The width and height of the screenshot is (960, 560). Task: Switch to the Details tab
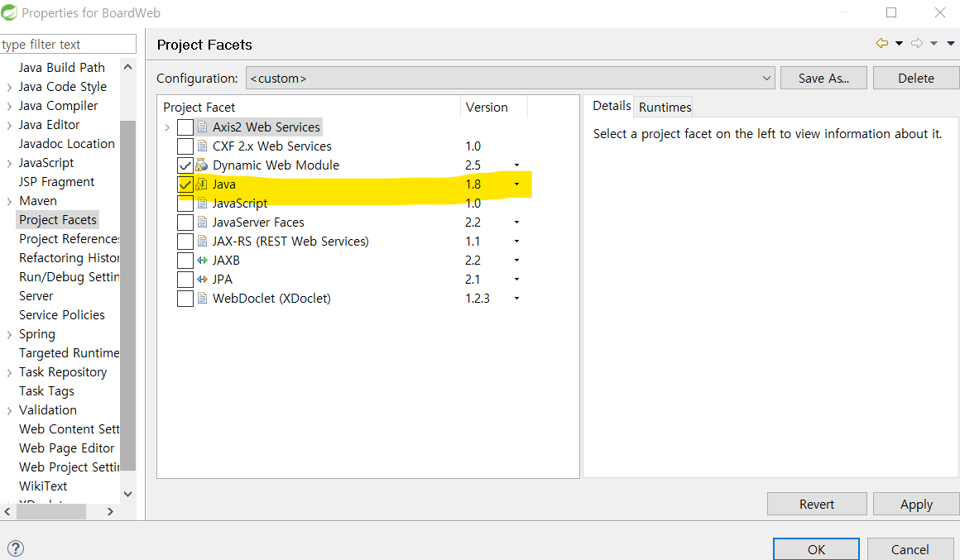pyautogui.click(x=611, y=106)
